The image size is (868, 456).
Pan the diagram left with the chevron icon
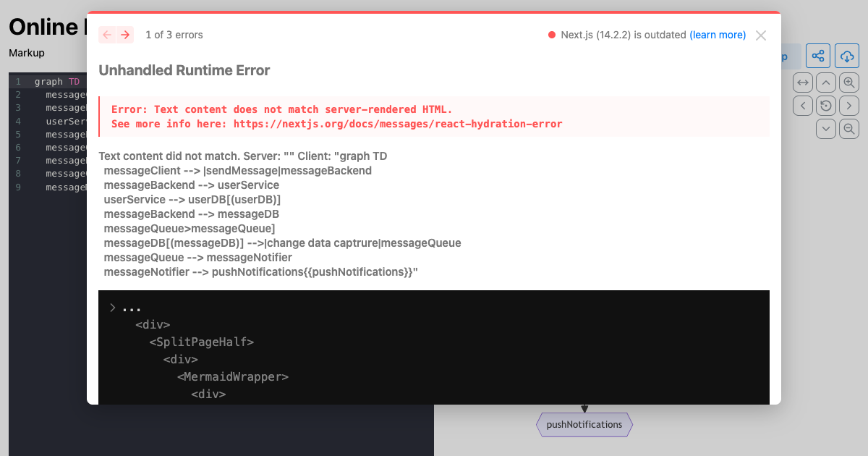[802, 105]
